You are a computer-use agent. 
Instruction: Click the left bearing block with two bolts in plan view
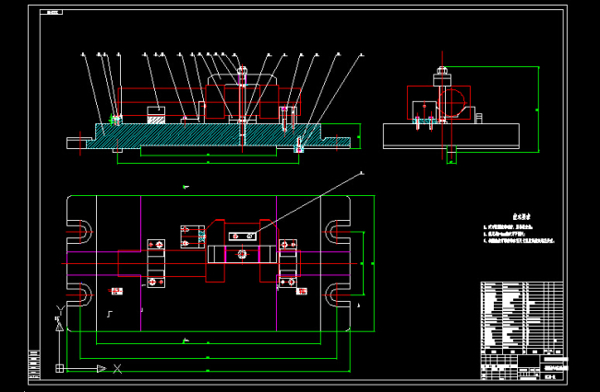pos(156,263)
